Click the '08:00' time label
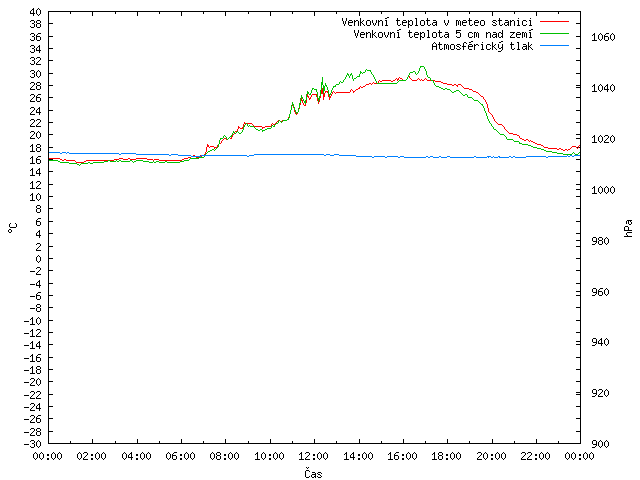This screenshot has width=640, height=480. 224,456
